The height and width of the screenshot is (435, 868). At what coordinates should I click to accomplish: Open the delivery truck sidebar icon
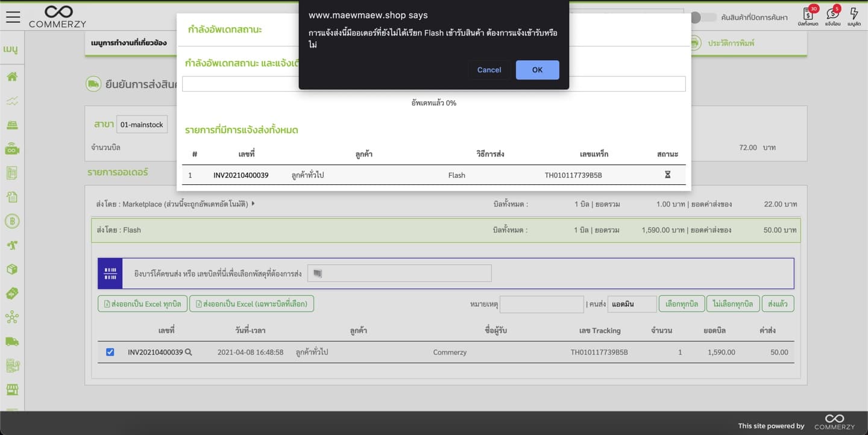(x=12, y=342)
